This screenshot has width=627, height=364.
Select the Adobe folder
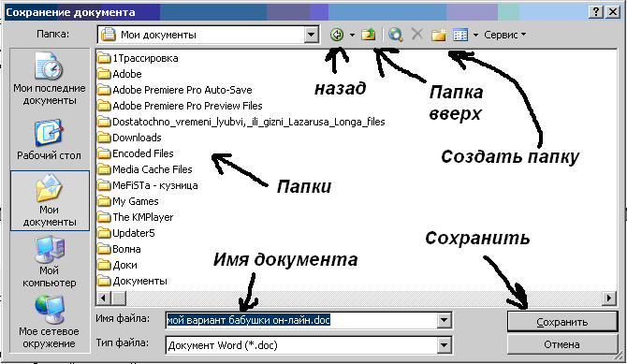pyautogui.click(x=120, y=74)
